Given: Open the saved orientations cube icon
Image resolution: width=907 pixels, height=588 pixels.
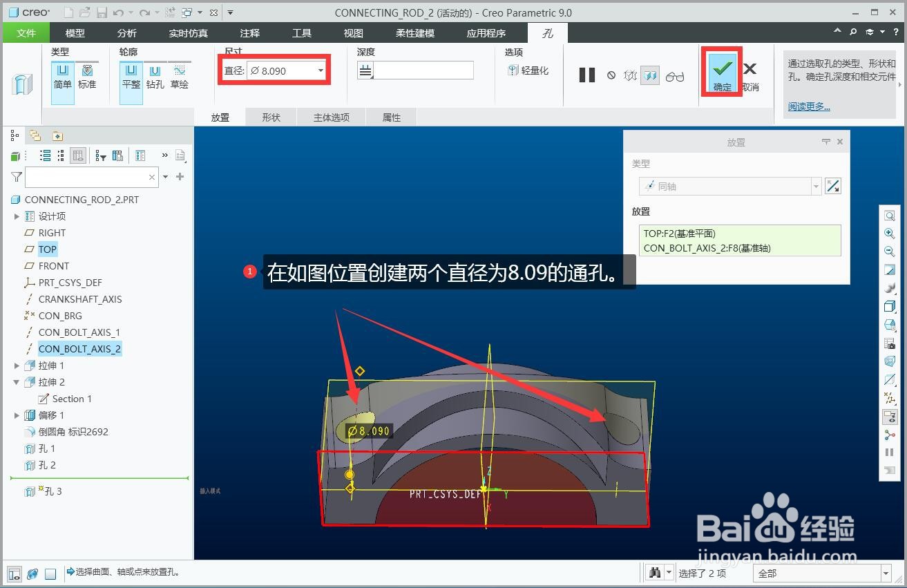Looking at the screenshot, I should tap(890, 325).
